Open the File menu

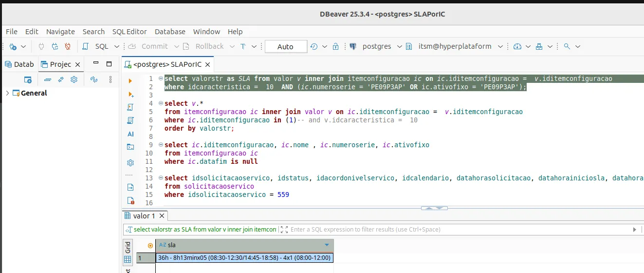12,32
